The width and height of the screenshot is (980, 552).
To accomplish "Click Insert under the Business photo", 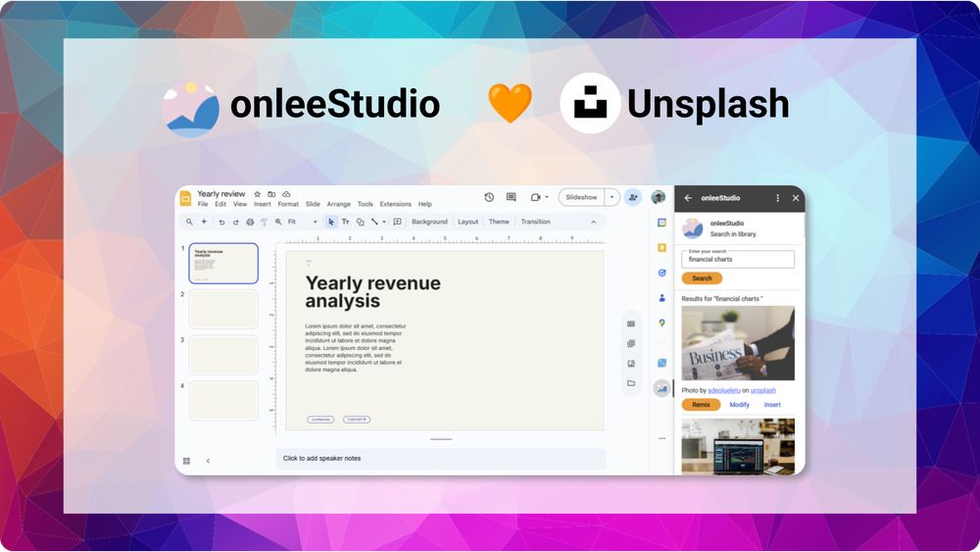I will coord(772,405).
